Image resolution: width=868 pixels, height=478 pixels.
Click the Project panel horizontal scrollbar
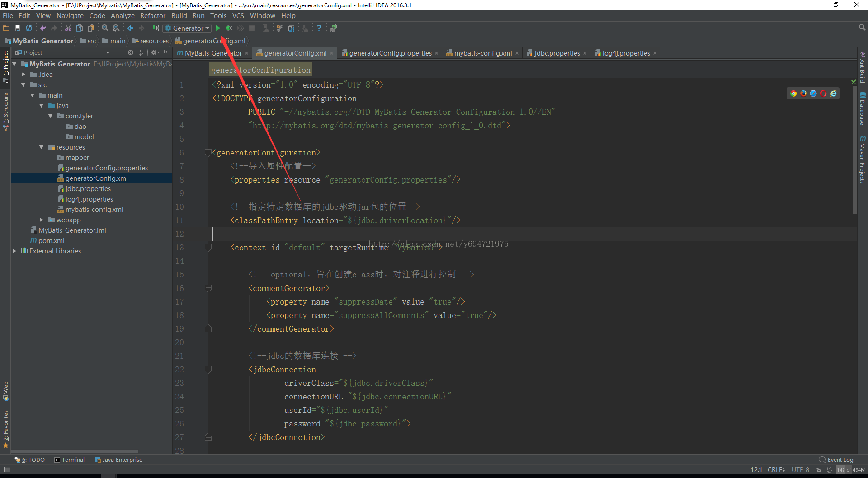[75, 451]
